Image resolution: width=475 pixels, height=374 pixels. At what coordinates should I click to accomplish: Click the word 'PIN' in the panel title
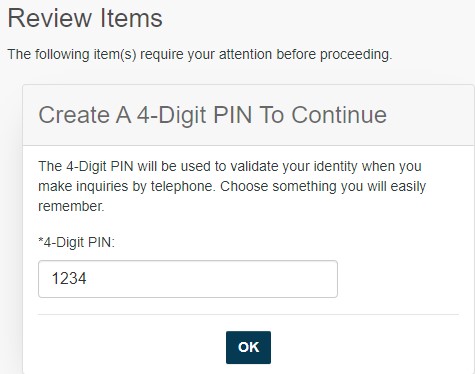click(232, 115)
